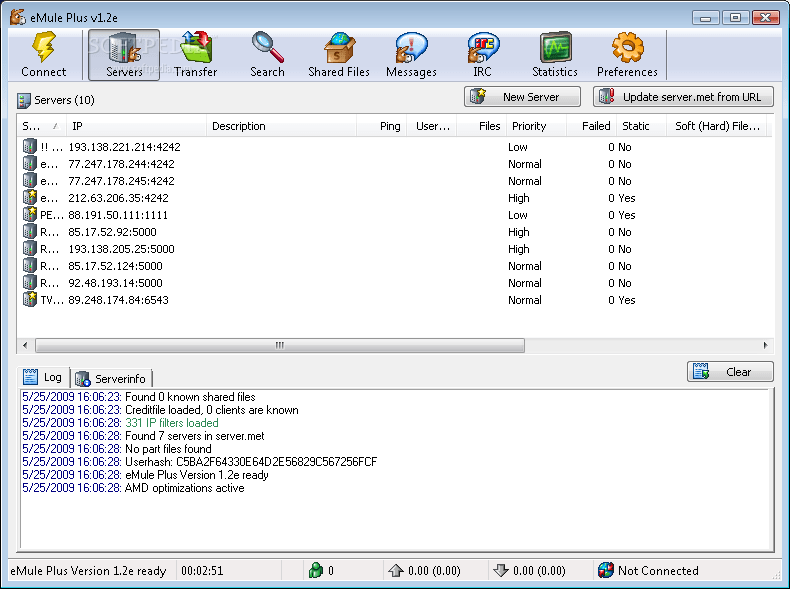Switch to the Serverinfo tab
This screenshot has height=589, width=790.
pyautogui.click(x=111, y=378)
